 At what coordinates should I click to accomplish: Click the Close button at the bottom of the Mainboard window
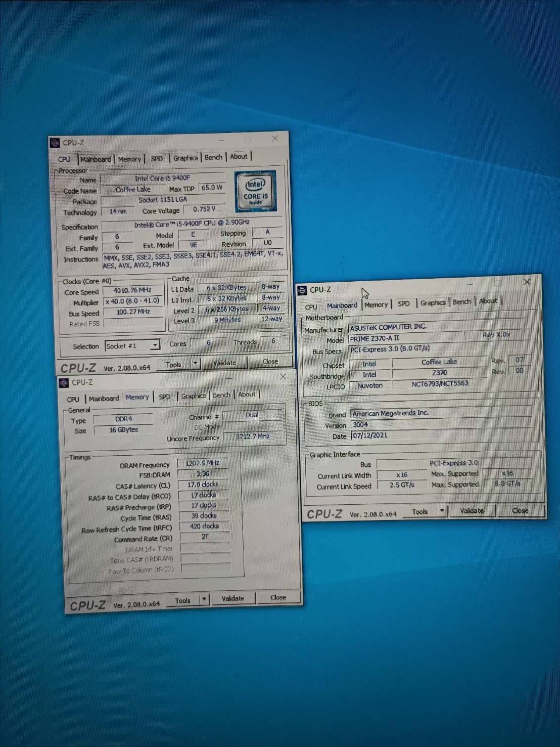click(520, 510)
